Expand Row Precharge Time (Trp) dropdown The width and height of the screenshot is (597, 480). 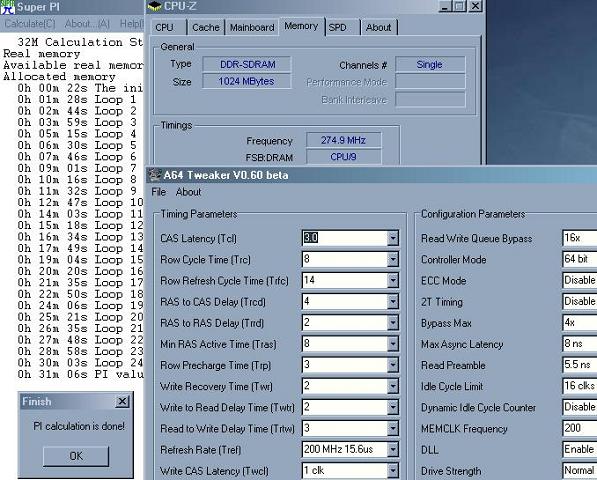[x=392, y=365]
